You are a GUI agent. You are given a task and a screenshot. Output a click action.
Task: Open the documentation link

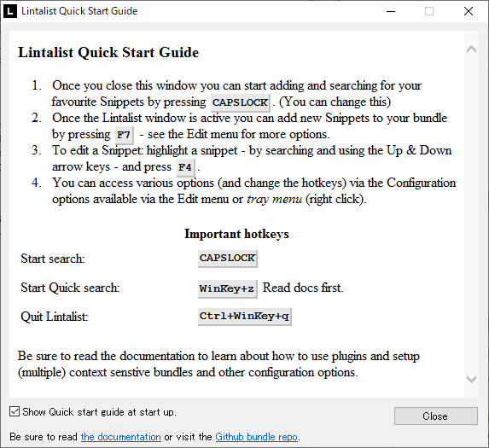click(x=121, y=437)
